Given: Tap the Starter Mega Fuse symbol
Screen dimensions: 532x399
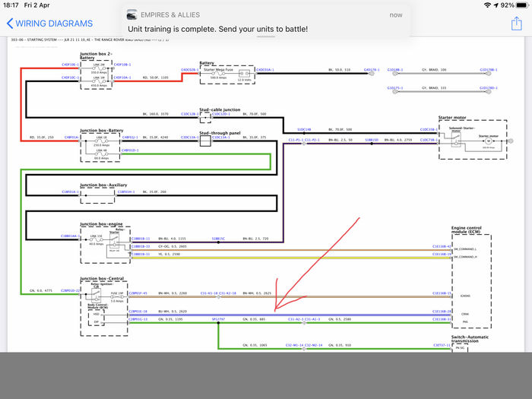Looking at the screenshot, I should [218, 74].
